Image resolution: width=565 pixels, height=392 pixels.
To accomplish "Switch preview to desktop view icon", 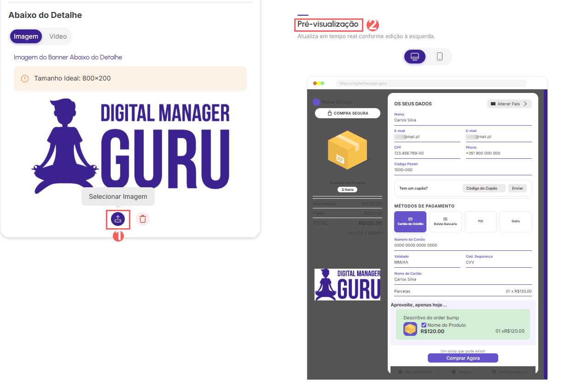I will 415,57.
